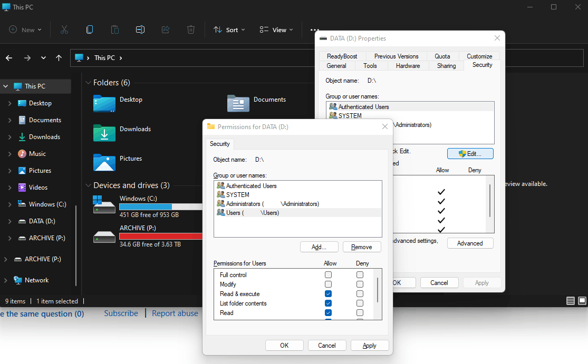Open recent locations dropdown arrow

click(43, 57)
